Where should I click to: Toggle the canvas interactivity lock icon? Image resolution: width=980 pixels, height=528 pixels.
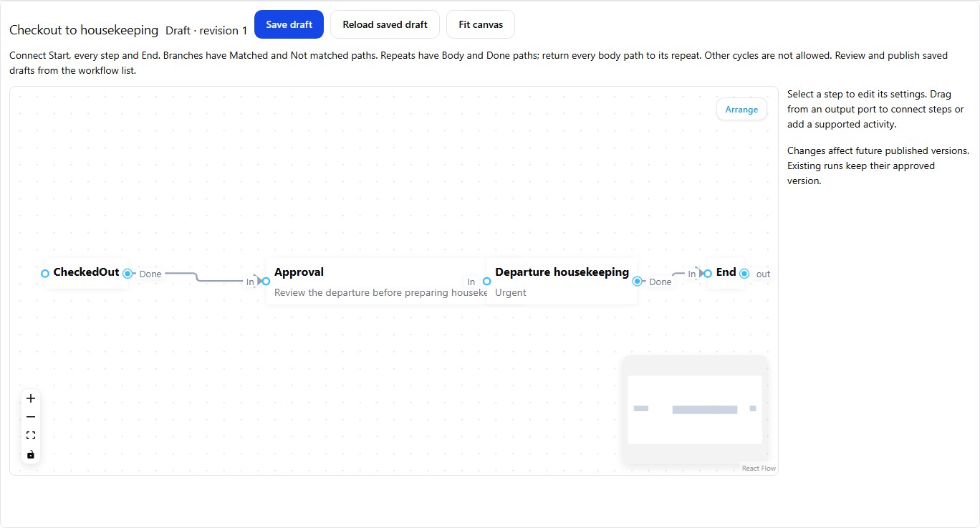[x=31, y=454]
